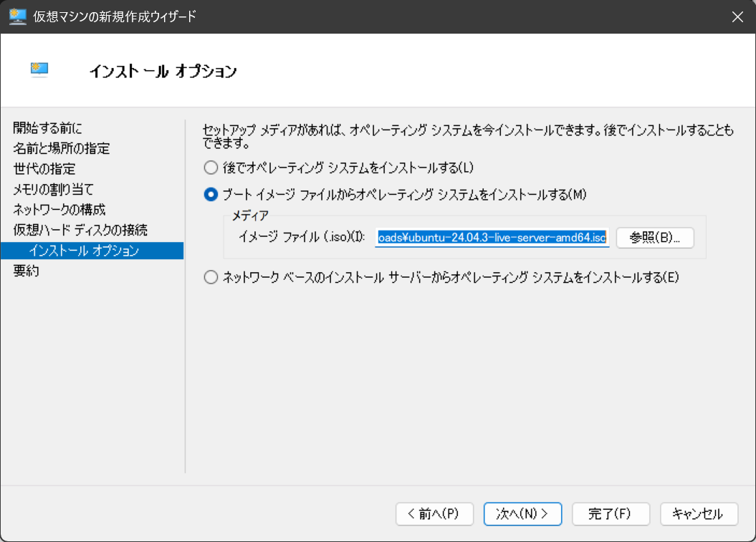Click the highlighted インストール オプション sidebar item
Viewport: 756px width, 542px height.
83,251
